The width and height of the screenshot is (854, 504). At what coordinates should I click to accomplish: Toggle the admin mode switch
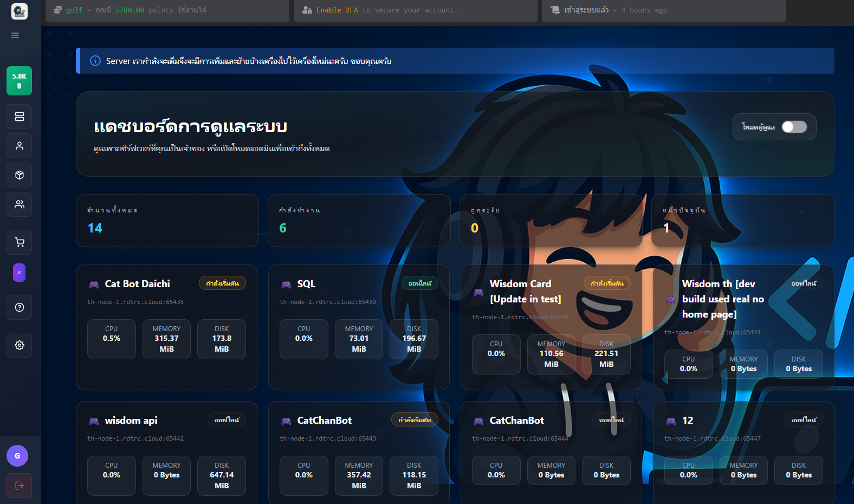tap(794, 127)
